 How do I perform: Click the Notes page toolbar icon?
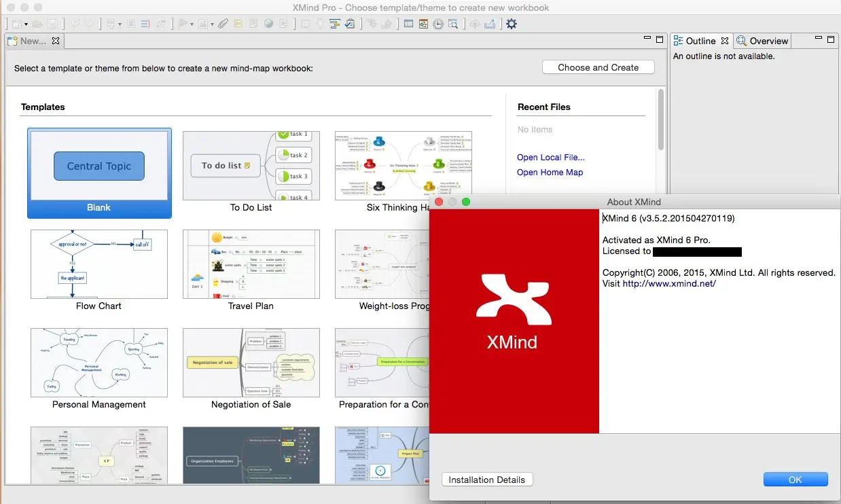point(253,24)
